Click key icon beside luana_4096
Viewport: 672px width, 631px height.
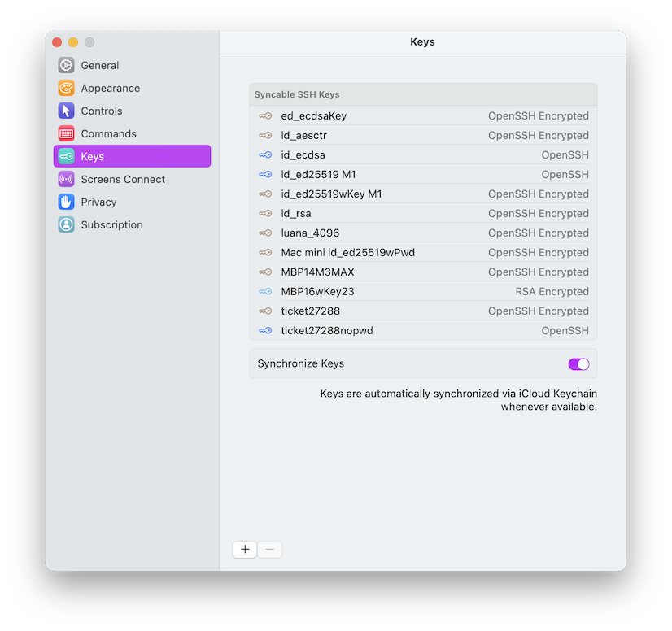265,233
